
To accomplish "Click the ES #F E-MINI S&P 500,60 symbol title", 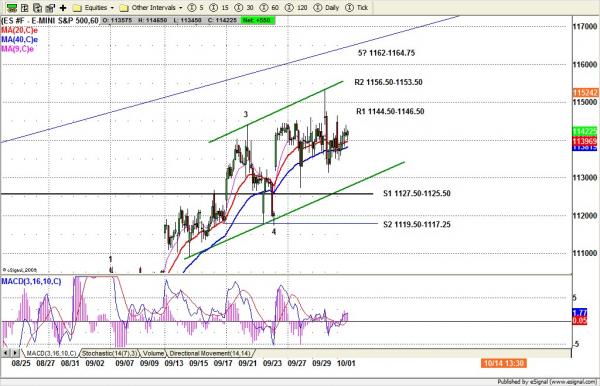I will [x=50, y=21].
